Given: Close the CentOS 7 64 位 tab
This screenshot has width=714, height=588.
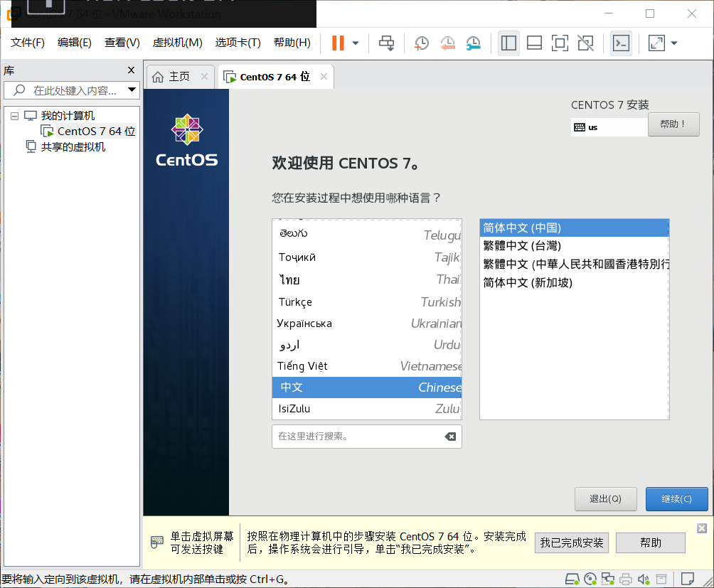Looking at the screenshot, I should point(324,77).
